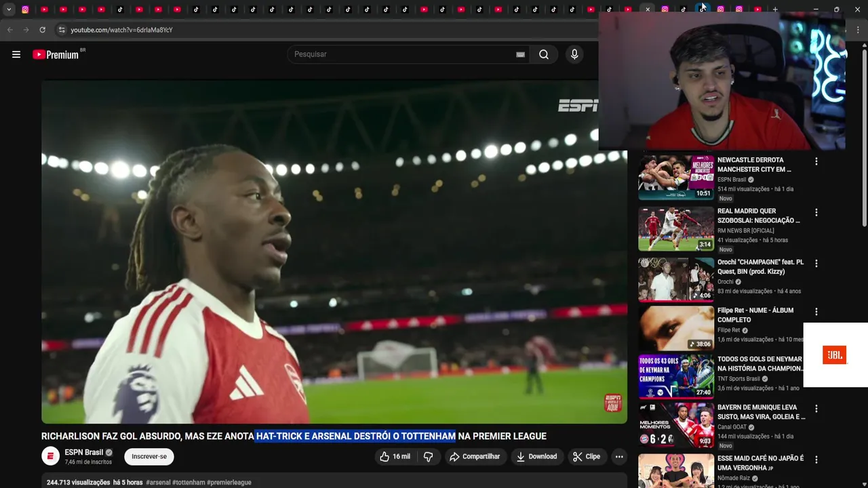The width and height of the screenshot is (868, 488).
Task: Click title REAL MADRID QUER SZOBOSLAI
Action: (759, 216)
